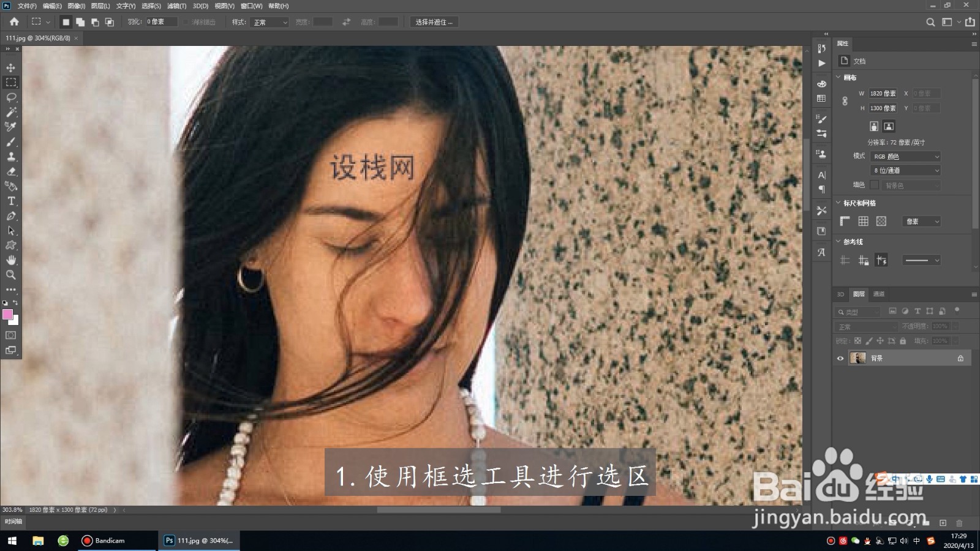
Task: Select the Horizontal Type tool
Action: tap(11, 201)
